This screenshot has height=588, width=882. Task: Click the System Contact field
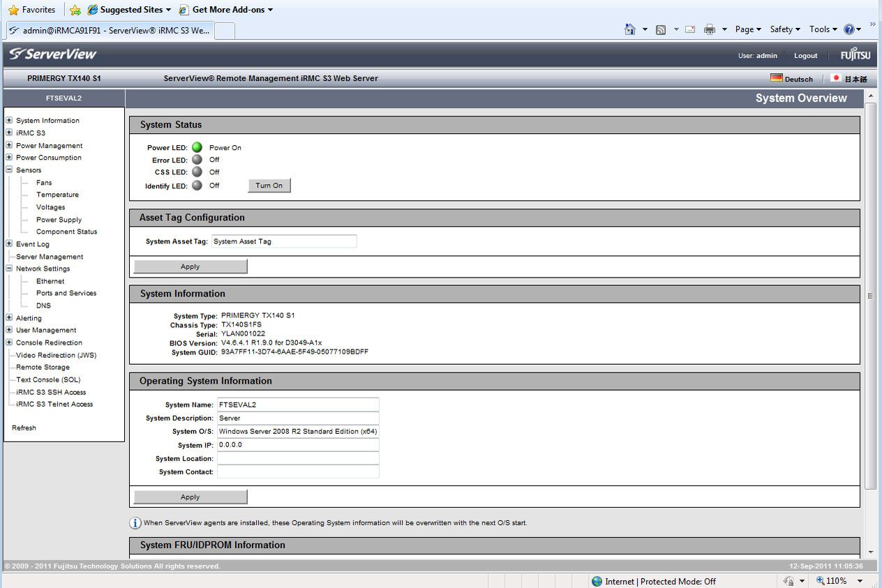[298, 472]
